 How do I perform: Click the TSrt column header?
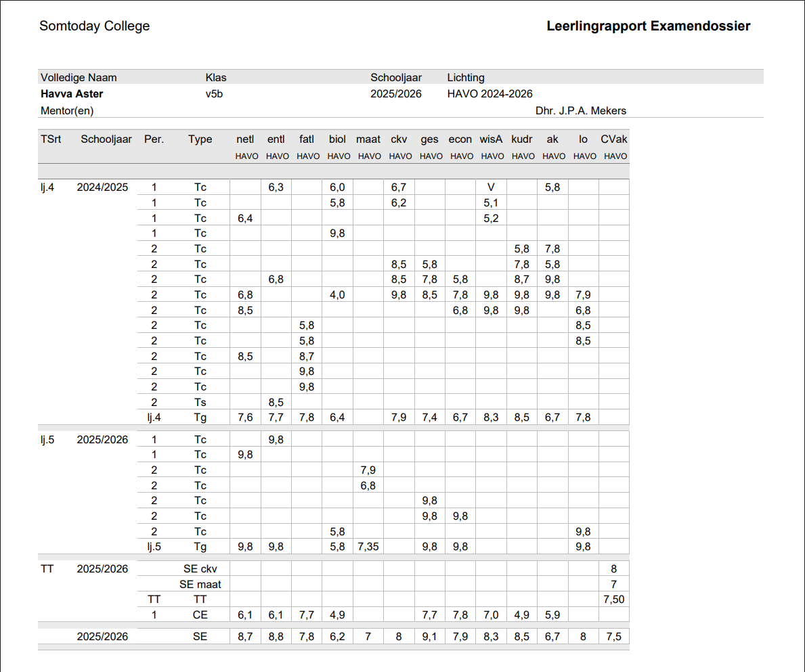(x=51, y=139)
